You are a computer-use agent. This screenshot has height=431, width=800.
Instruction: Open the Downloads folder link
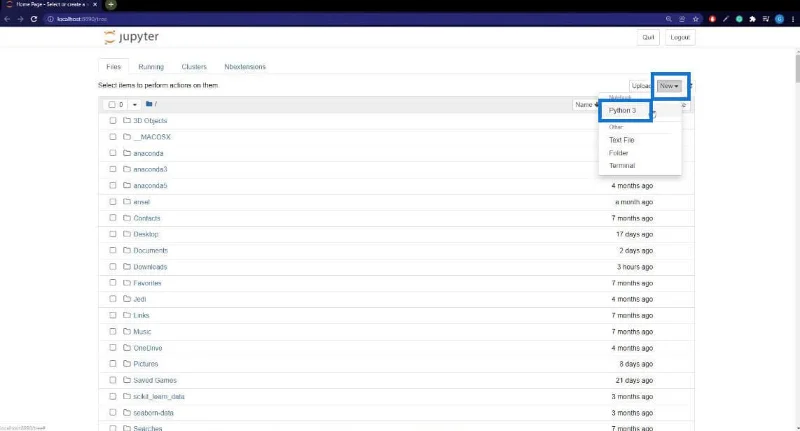[x=150, y=267]
